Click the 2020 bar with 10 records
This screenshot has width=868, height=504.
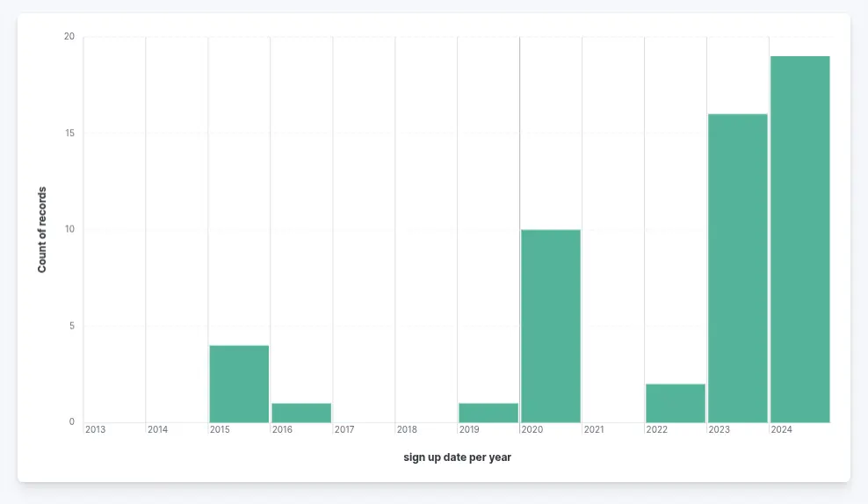coord(551,326)
